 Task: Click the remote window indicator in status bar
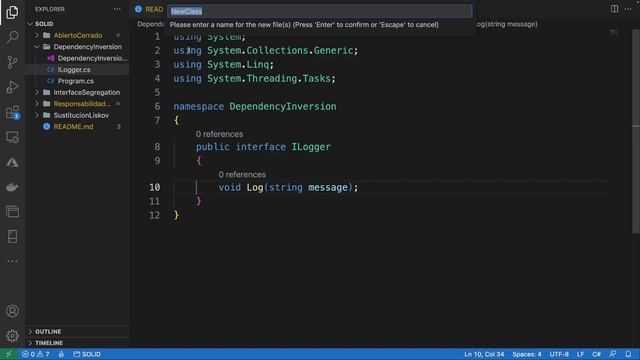point(9,354)
